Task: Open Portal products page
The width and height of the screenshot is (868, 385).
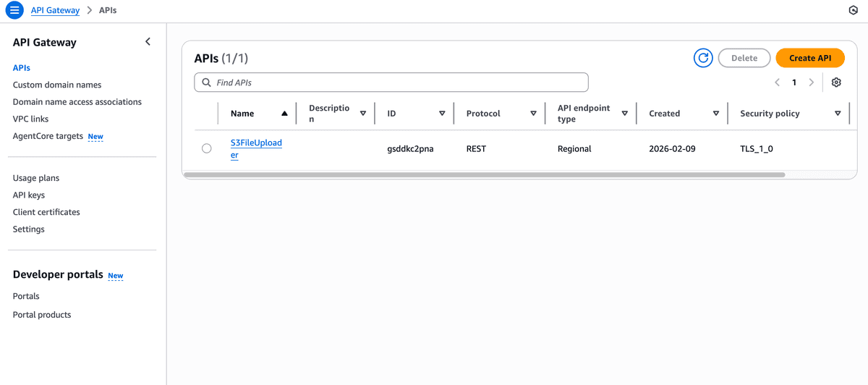Action: point(42,315)
